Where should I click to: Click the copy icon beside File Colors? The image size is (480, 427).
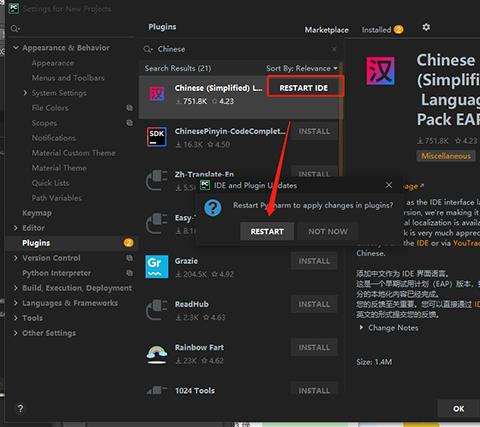(129, 108)
